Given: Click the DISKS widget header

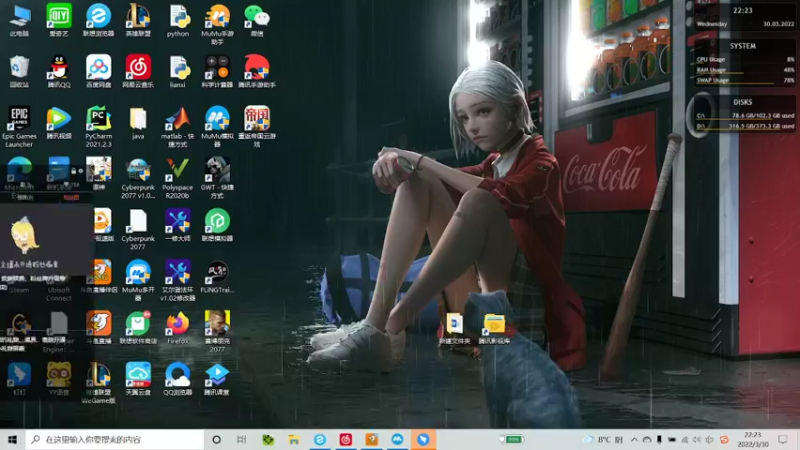Looking at the screenshot, I should pyautogui.click(x=742, y=102).
